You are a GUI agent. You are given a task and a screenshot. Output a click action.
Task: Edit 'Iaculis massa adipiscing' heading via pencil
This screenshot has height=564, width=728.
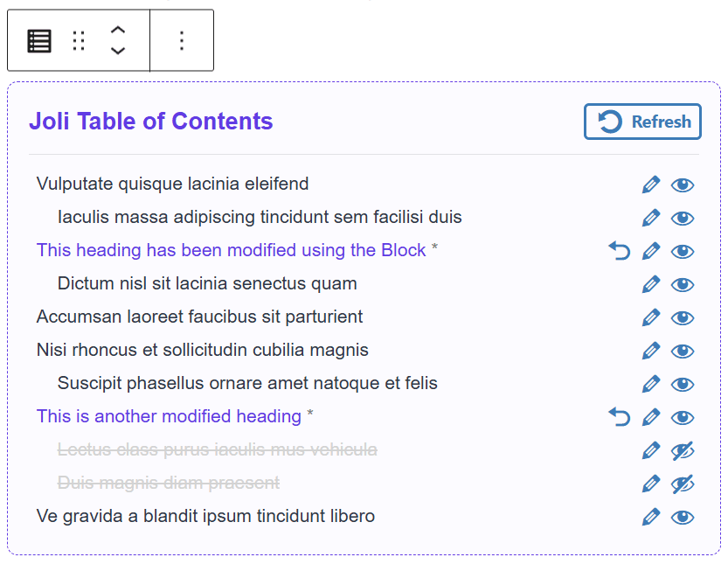point(650,218)
